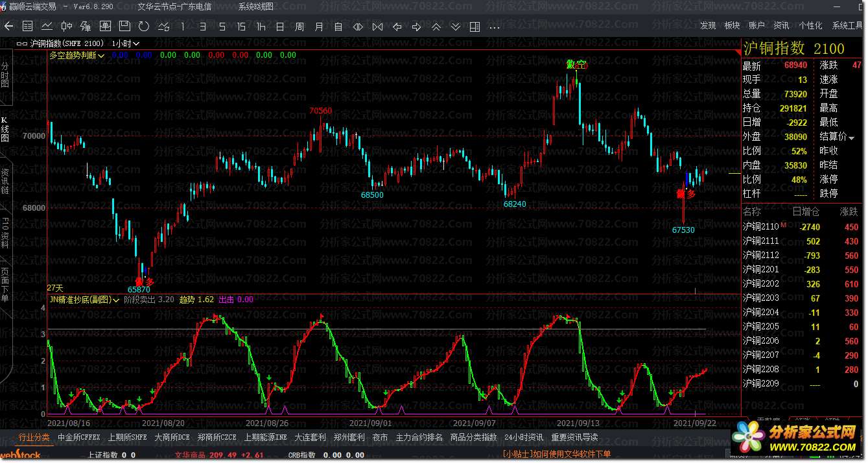Open the 如何使用文华软件下单 tip link
Viewport: 868px width, 463px height.
[x=556, y=455]
